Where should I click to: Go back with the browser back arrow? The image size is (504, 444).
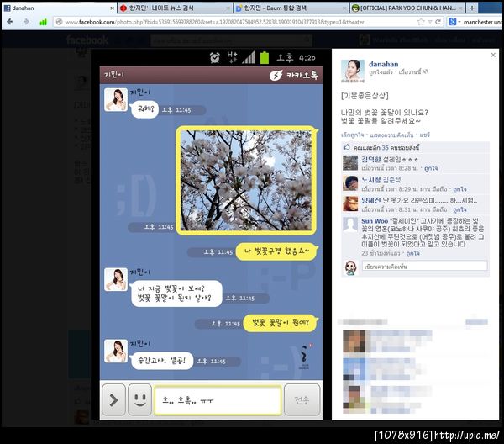[9, 22]
